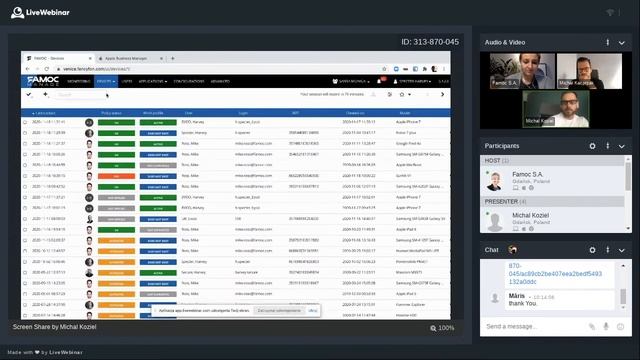The height and width of the screenshot is (360, 640).
Task: Click the FAMOC device search field
Action: pos(81,95)
